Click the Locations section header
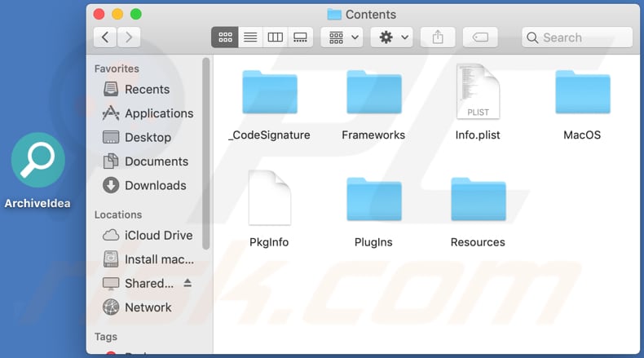Viewport: 644px width, 358px height. (118, 214)
